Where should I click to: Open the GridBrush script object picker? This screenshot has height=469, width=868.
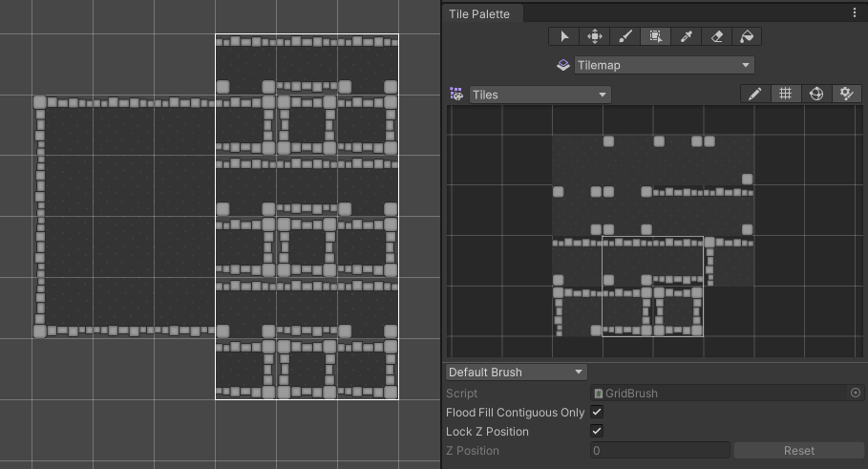(x=856, y=393)
